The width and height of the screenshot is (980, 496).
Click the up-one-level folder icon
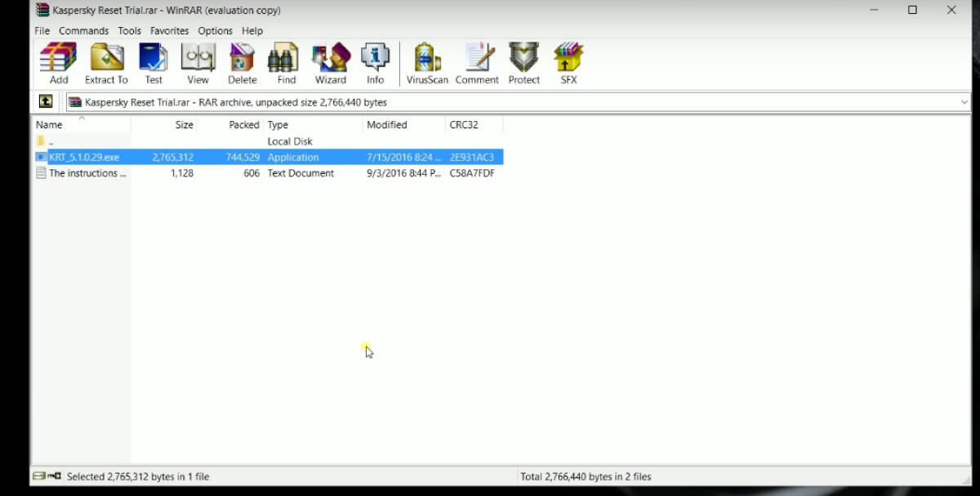point(45,101)
